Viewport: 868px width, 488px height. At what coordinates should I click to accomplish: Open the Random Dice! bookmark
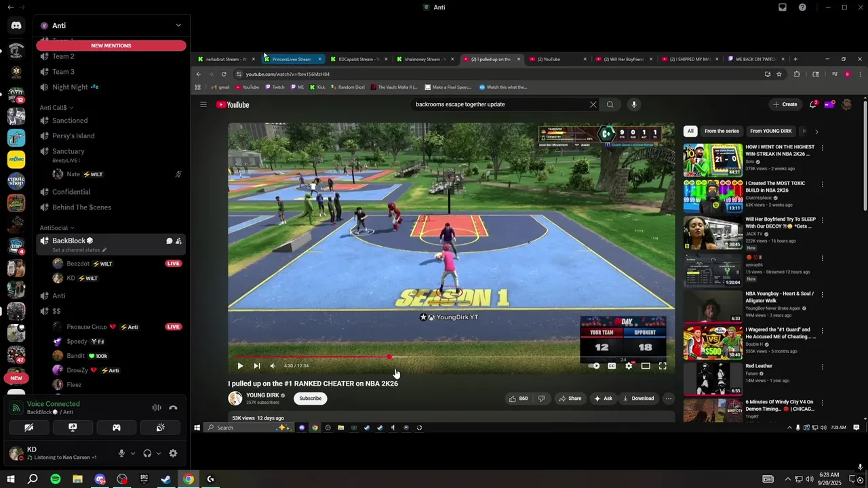(348, 87)
